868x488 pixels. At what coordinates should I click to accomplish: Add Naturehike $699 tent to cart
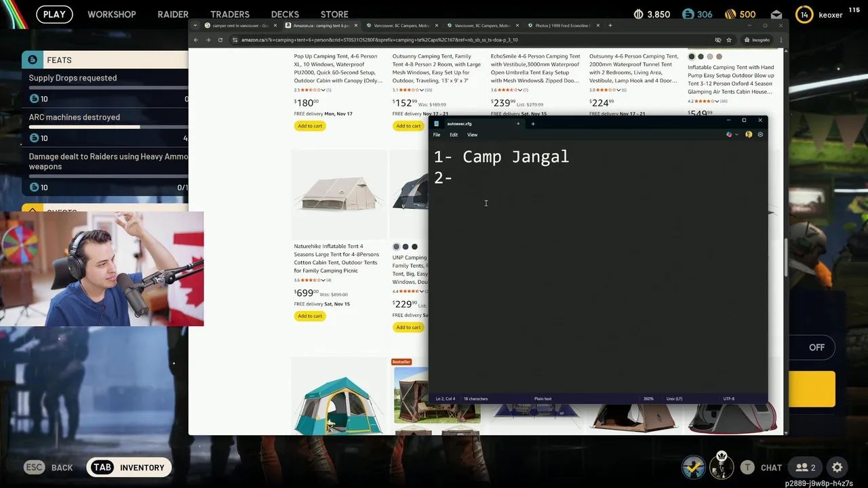(310, 316)
